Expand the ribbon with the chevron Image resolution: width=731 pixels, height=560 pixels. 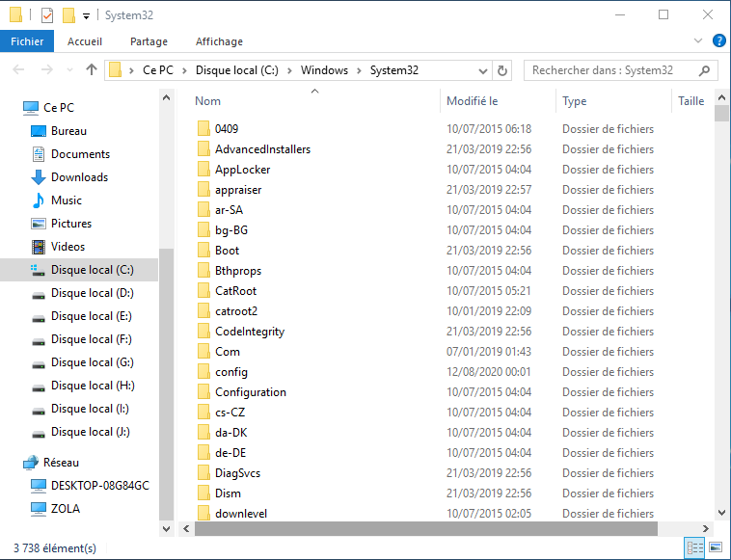pos(698,41)
